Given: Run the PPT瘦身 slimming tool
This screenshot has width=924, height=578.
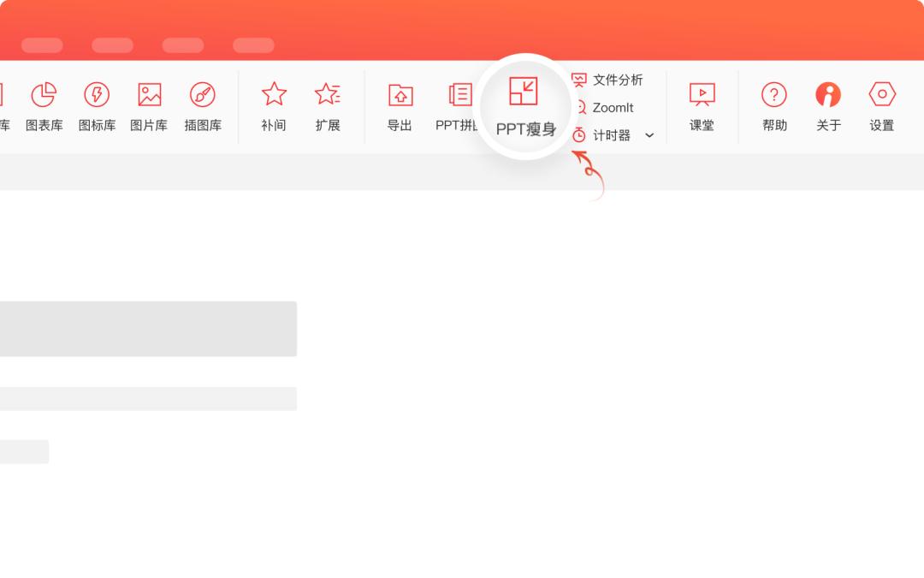Looking at the screenshot, I should coord(525,107).
